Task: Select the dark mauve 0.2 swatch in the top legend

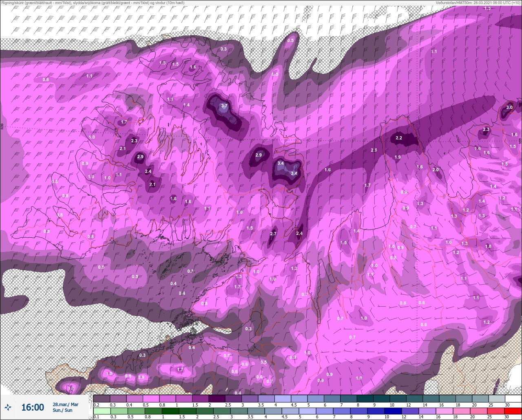Action: coord(102,398)
